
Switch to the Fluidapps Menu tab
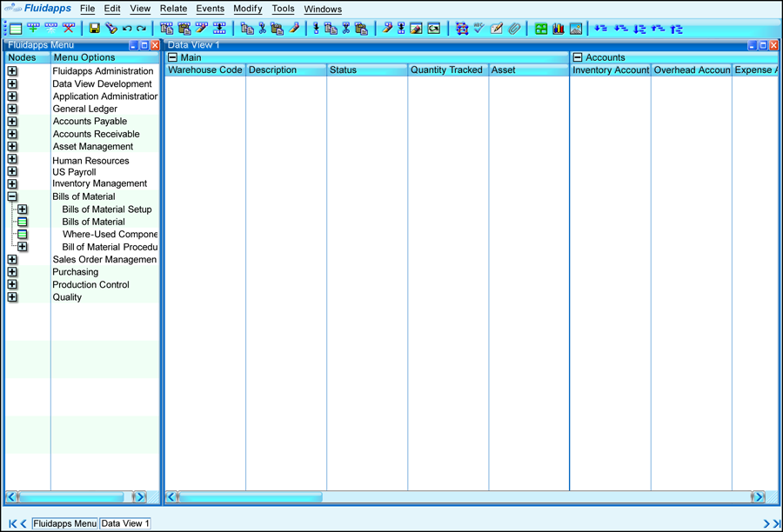64,523
